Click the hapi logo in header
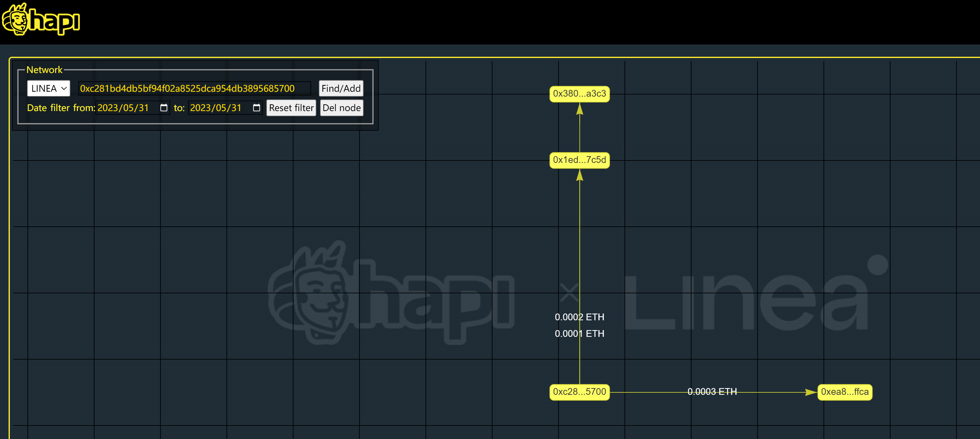Screen dimensions: 980x439 pos(41,20)
